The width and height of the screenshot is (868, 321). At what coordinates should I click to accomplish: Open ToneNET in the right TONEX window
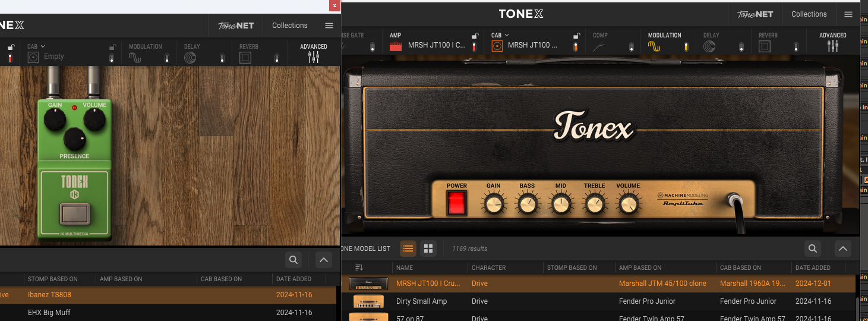coord(755,14)
